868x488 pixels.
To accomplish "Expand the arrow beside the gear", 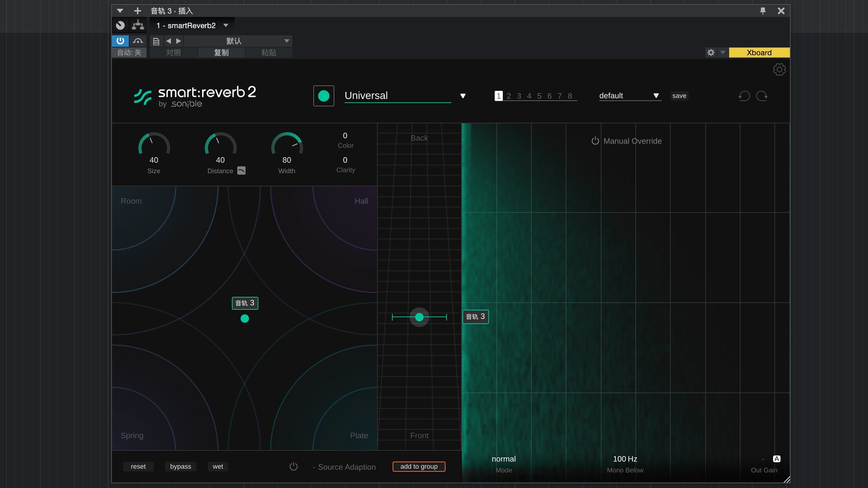I will [722, 52].
